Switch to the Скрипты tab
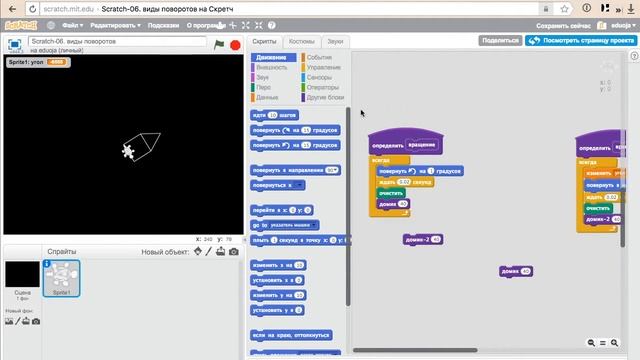The image size is (640, 360). 264,41
